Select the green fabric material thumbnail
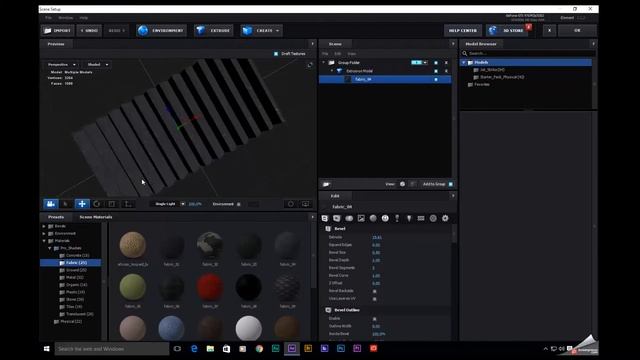 click(133, 287)
